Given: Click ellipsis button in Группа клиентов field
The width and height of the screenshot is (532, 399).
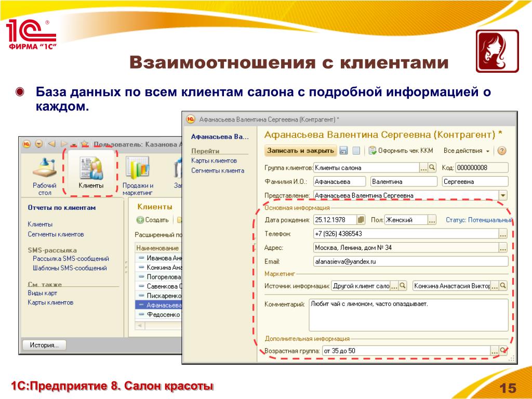Looking at the screenshot, I should pos(424,168).
